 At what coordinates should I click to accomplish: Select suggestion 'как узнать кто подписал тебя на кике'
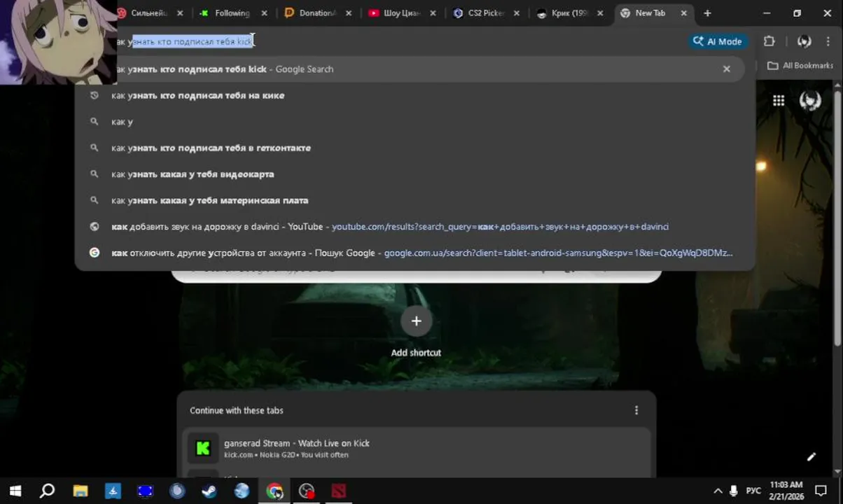coord(413,95)
